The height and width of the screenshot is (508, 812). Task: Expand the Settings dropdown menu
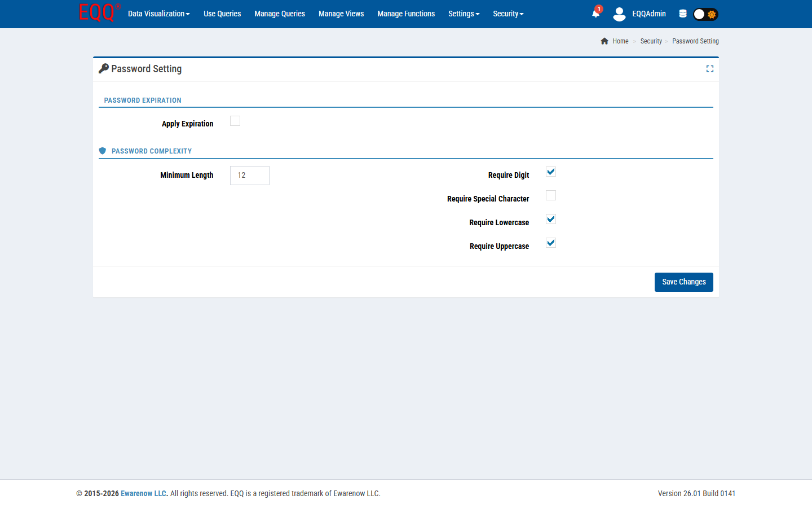tap(464, 14)
